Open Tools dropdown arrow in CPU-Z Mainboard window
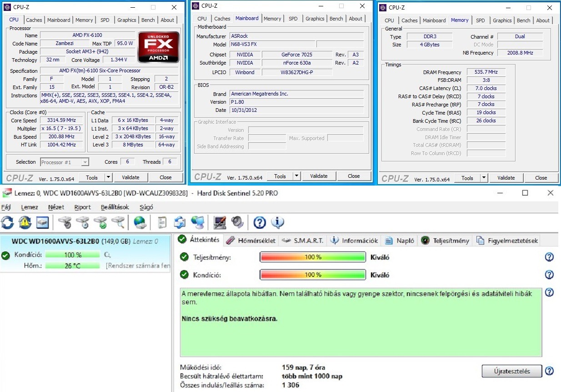Viewport: 561px width, 392px height. tap(297, 176)
